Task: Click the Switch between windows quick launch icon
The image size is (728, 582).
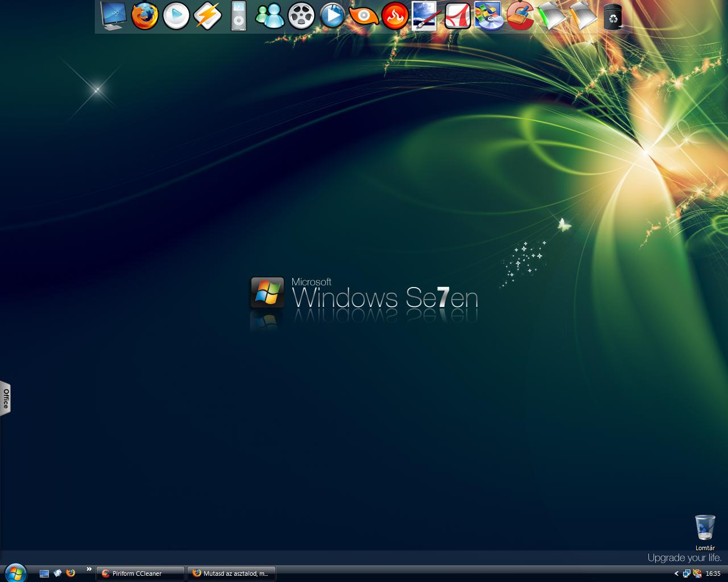Action: click(57, 573)
